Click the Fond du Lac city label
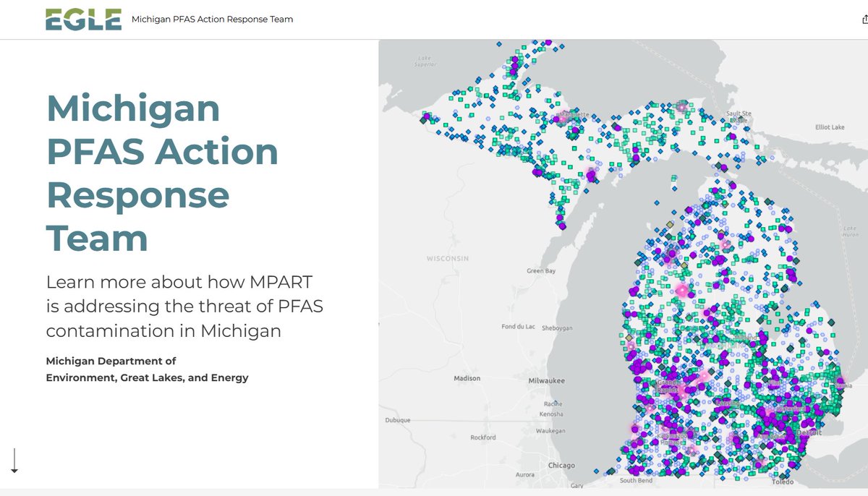The image size is (868, 496). point(519,327)
